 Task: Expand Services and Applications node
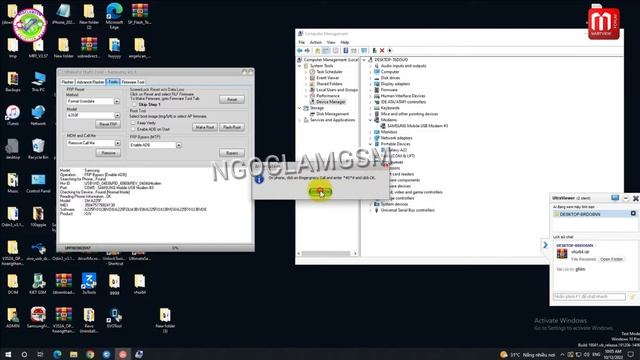pyautogui.click(x=300, y=120)
